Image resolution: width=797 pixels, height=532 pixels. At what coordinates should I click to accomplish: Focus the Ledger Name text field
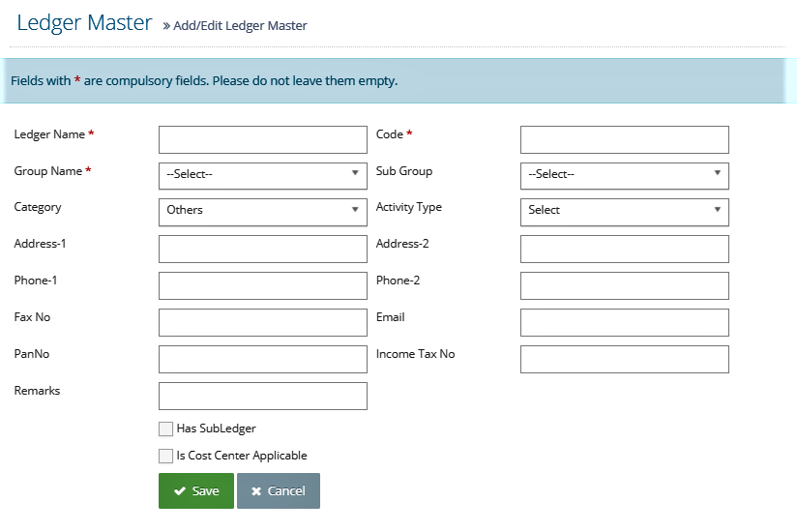(263, 139)
